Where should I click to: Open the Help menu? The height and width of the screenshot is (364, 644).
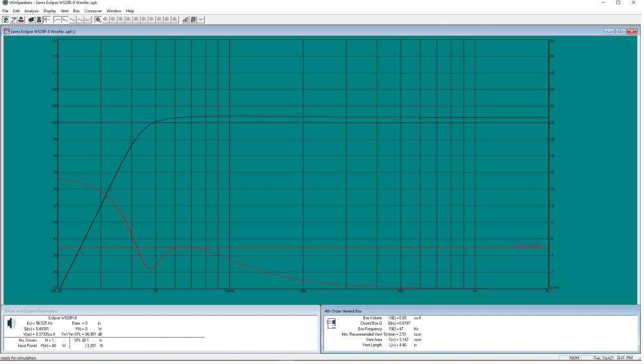pos(130,11)
